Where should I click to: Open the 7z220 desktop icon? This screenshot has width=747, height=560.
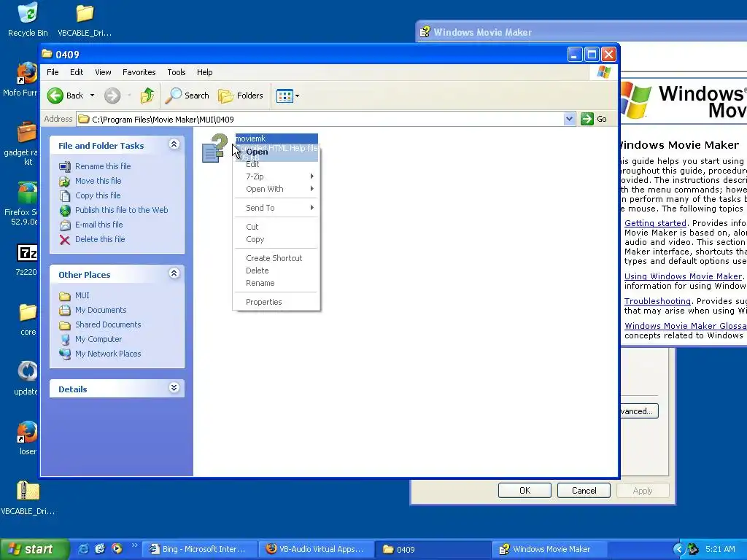27,253
